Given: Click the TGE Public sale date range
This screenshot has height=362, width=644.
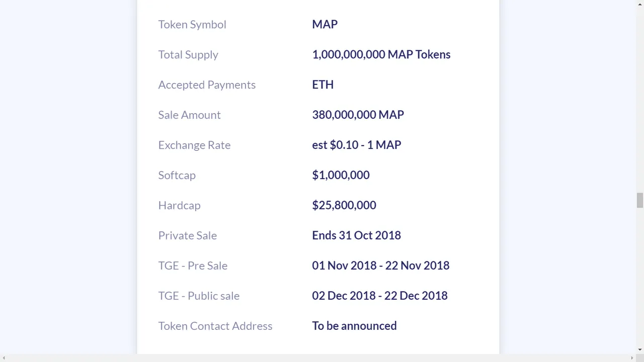Looking at the screenshot, I should (x=380, y=296).
